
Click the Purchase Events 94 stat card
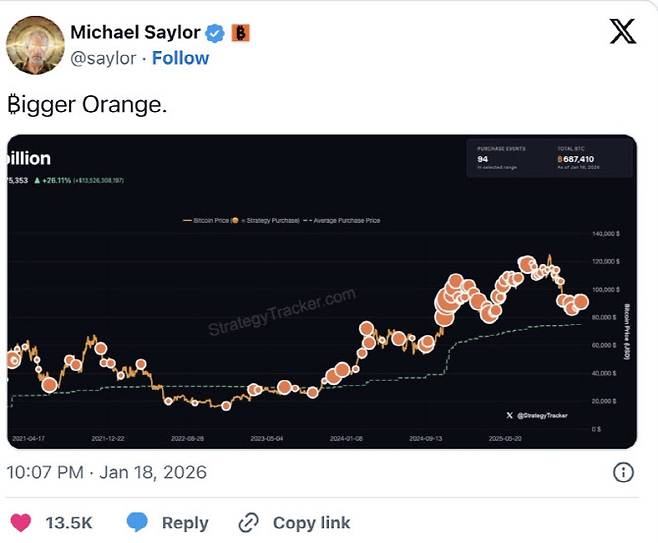[506, 158]
